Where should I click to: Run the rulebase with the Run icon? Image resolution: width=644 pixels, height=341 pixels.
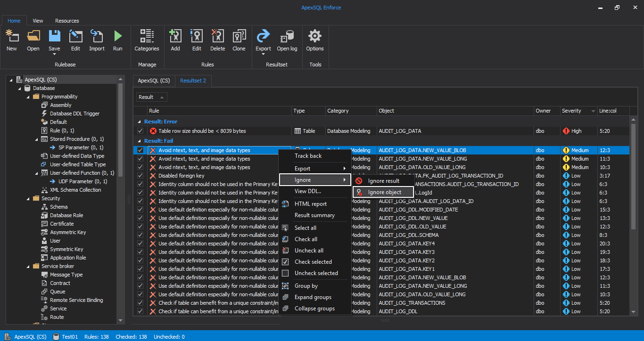click(x=118, y=37)
